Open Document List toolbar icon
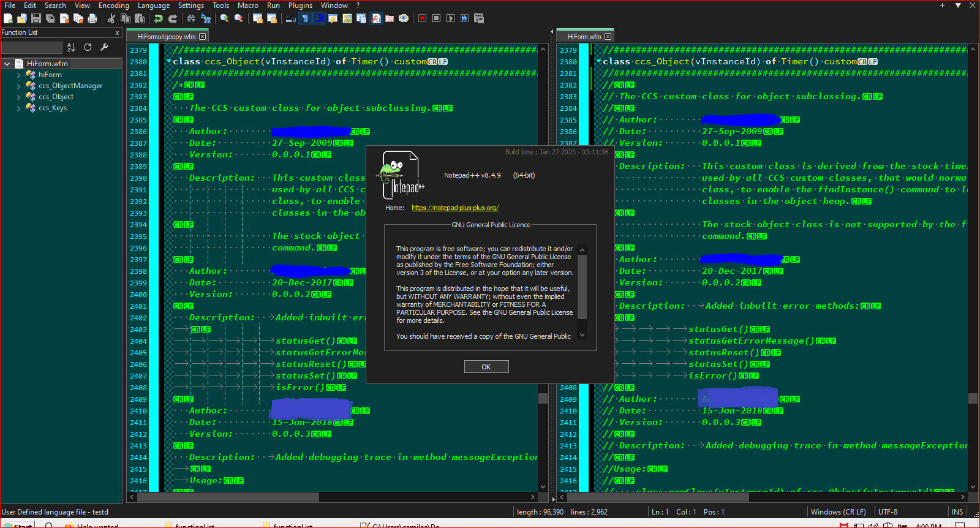The height and width of the screenshot is (528, 980). [361, 18]
